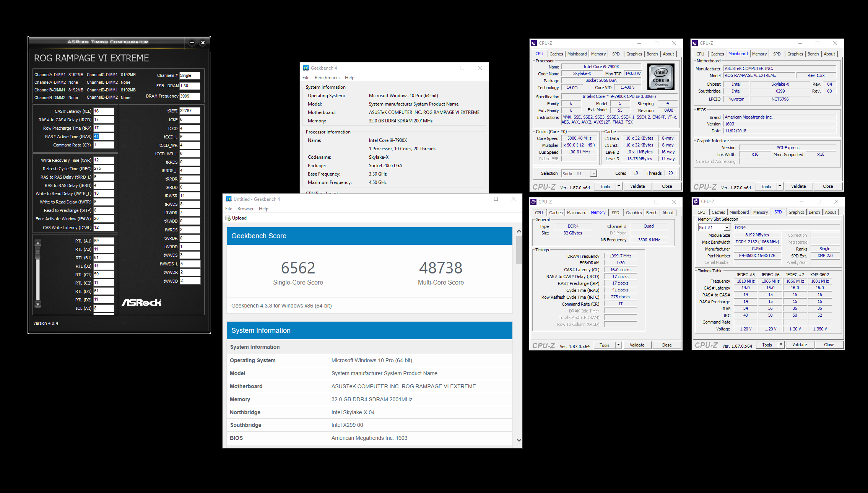Screen dimensions: 868x493
Task: Click the Northbridge row in System Information
Action: 369,412
